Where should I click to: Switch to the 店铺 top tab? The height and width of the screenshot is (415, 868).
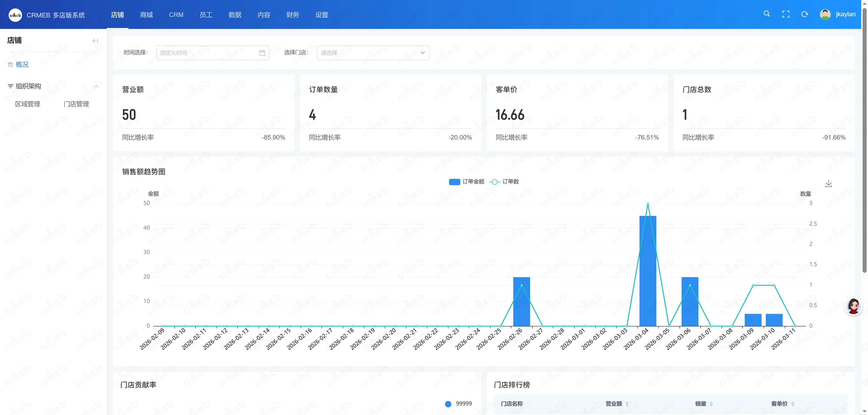point(117,15)
